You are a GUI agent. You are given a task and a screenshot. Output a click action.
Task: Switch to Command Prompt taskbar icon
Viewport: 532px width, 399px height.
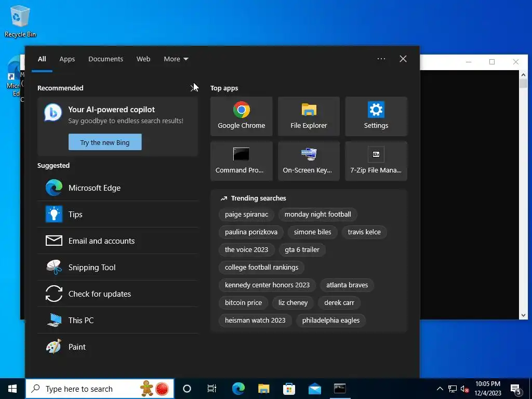[x=340, y=389]
